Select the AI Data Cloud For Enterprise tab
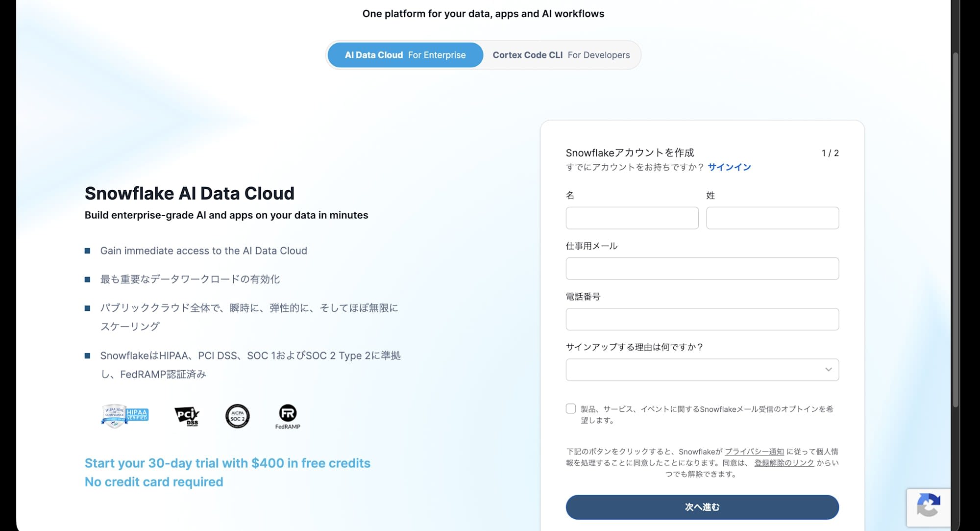This screenshot has width=980, height=531. tap(405, 55)
